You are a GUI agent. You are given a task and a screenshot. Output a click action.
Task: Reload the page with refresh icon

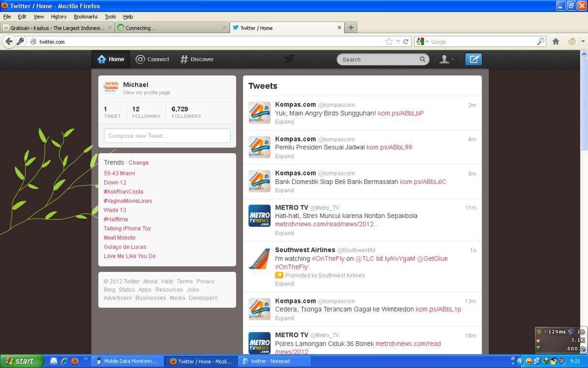(x=406, y=42)
